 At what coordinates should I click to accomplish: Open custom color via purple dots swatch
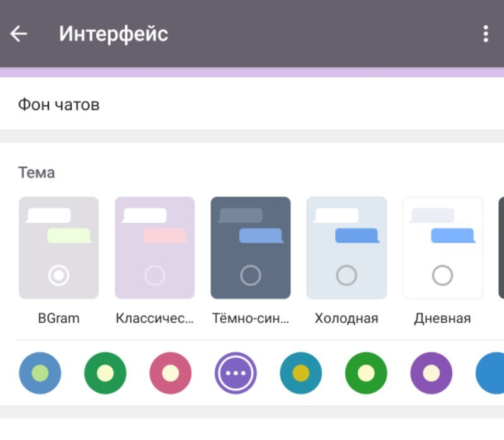[x=236, y=373]
